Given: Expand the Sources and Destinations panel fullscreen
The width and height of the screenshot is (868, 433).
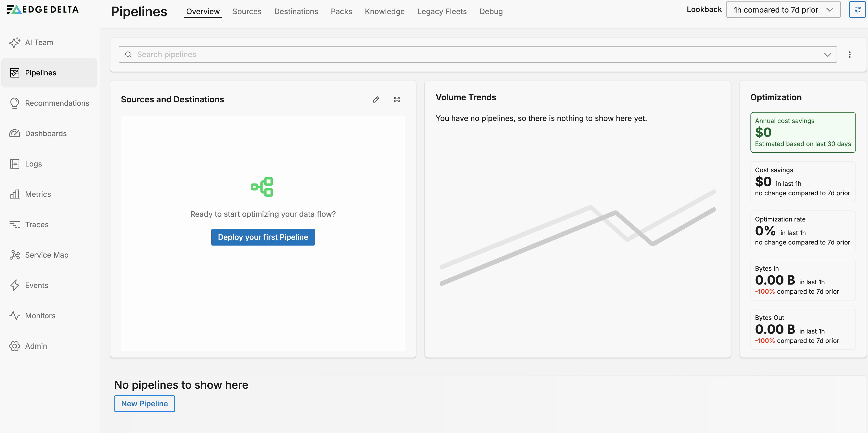Looking at the screenshot, I should 397,99.
